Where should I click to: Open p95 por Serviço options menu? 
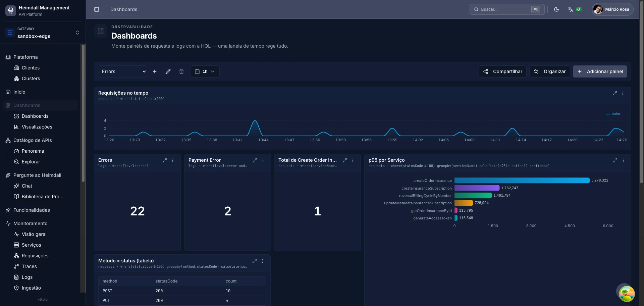623,160
